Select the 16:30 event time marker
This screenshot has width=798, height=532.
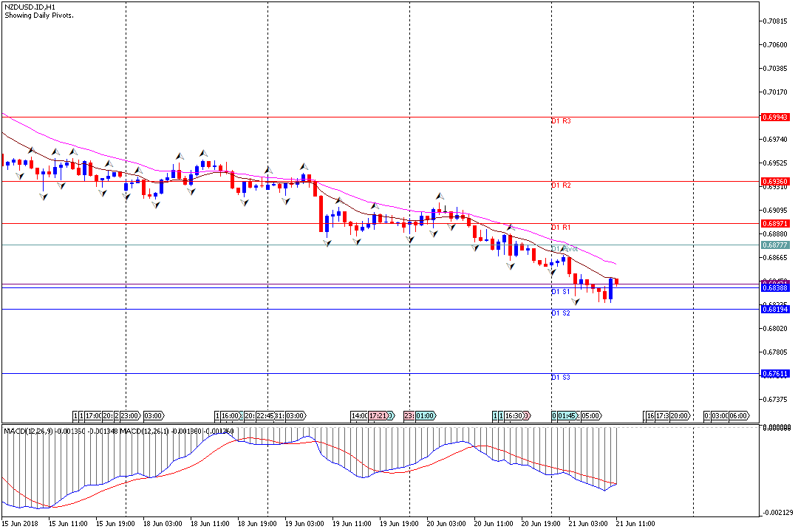pos(515,416)
